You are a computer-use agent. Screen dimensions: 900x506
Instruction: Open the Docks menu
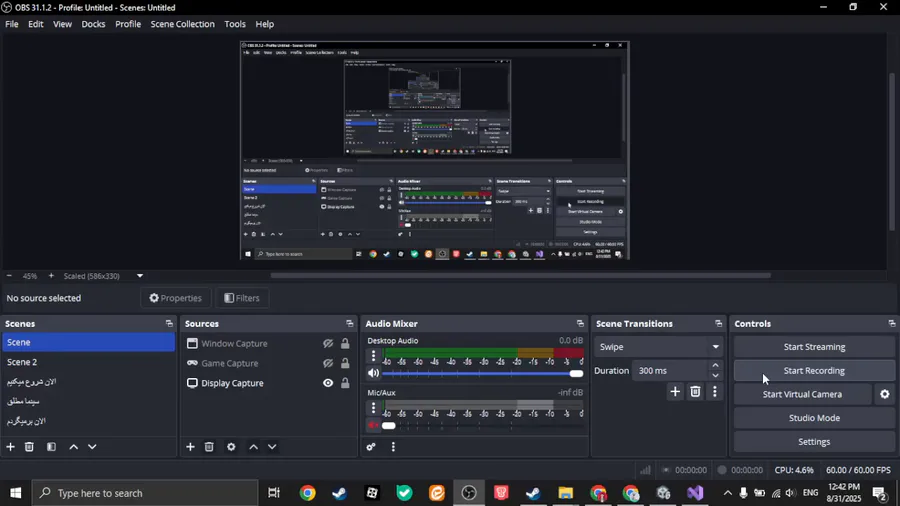(x=93, y=24)
